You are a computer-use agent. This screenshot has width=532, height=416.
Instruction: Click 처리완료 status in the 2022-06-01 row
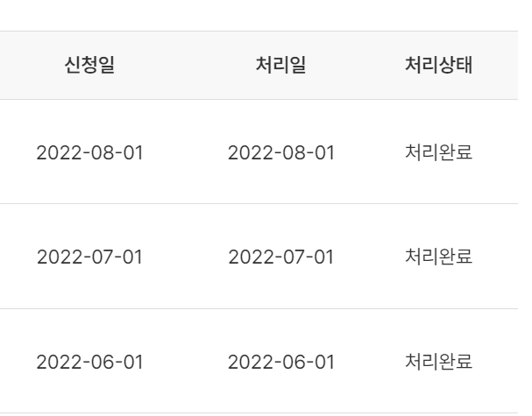point(439,362)
